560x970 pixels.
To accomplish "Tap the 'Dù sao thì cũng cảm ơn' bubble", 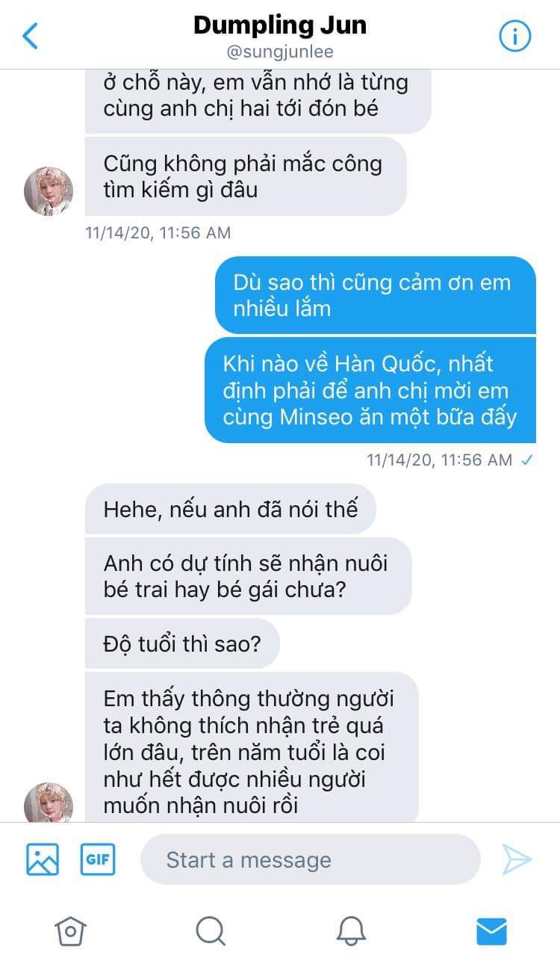I will pyautogui.click(x=376, y=295).
